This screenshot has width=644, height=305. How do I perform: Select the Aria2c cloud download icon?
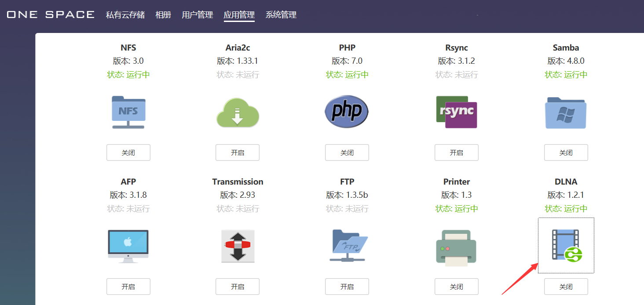click(x=238, y=112)
